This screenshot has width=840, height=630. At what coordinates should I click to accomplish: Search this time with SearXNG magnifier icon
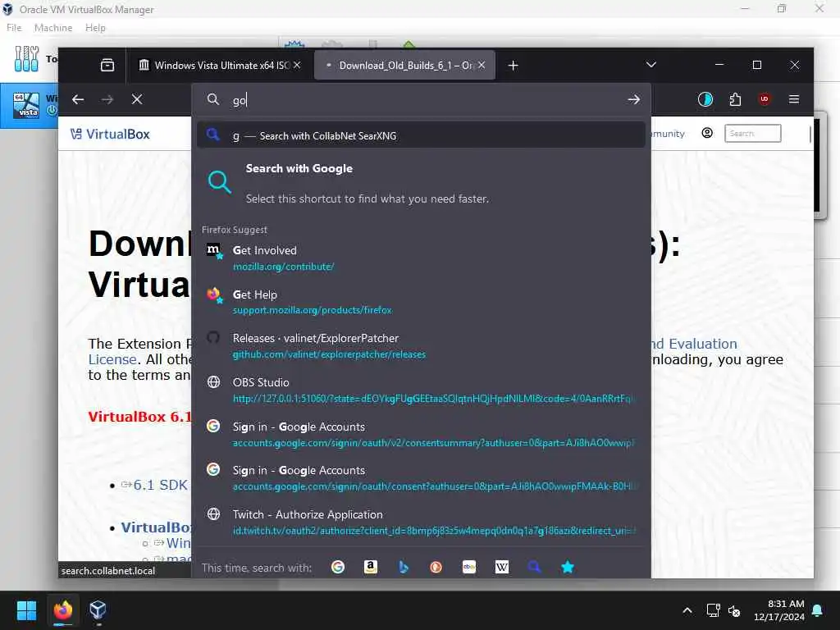click(x=535, y=567)
